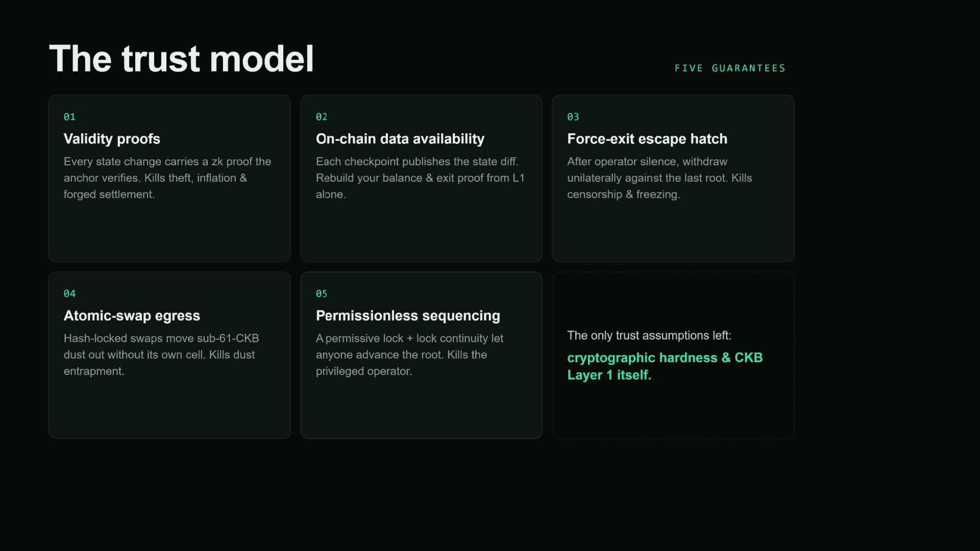Select the Validity proofs heading

112,139
